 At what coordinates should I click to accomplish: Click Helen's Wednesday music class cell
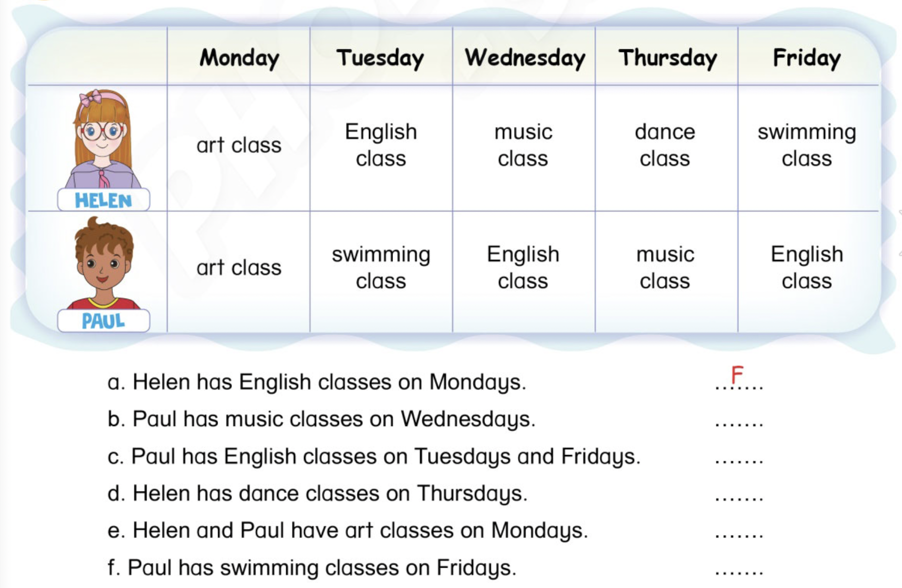(x=523, y=145)
